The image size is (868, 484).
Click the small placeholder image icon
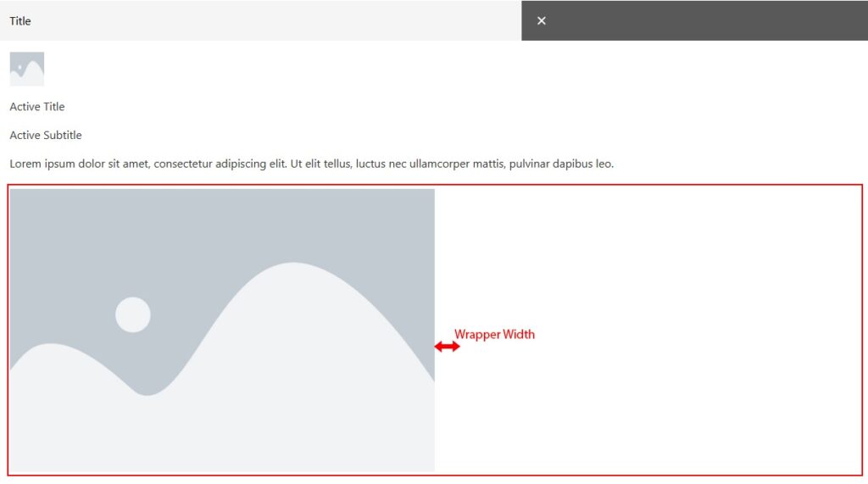pyautogui.click(x=27, y=69)
